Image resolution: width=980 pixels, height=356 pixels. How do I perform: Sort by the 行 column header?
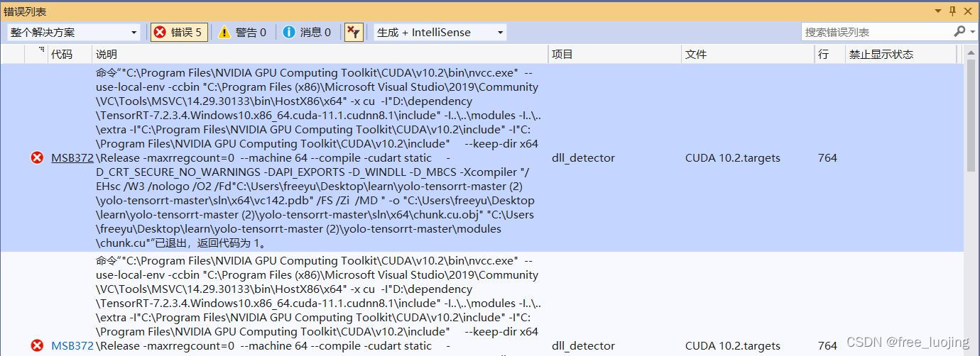[x=829, y=54]
